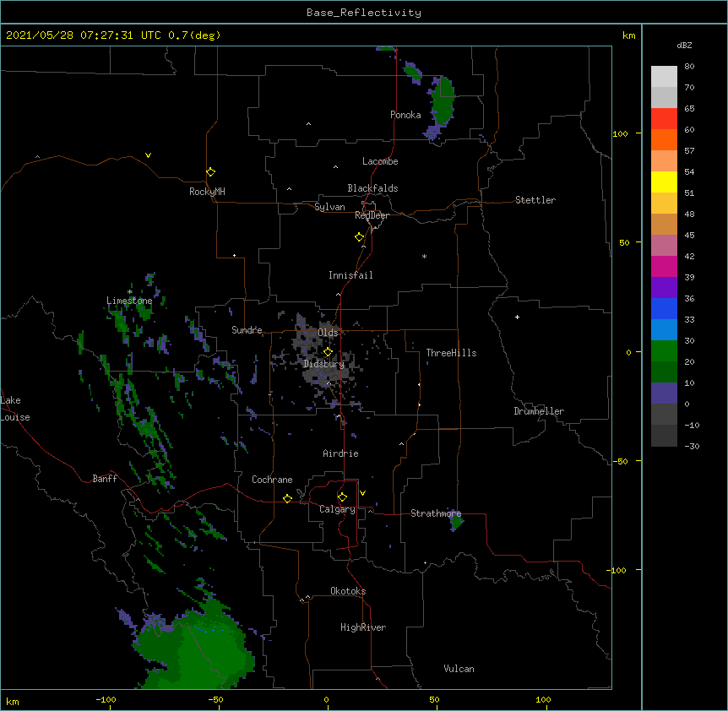Click the Limestone label
Image resolution: width=728 pixels, height=711 pixels.
click(x=129, y=301)
